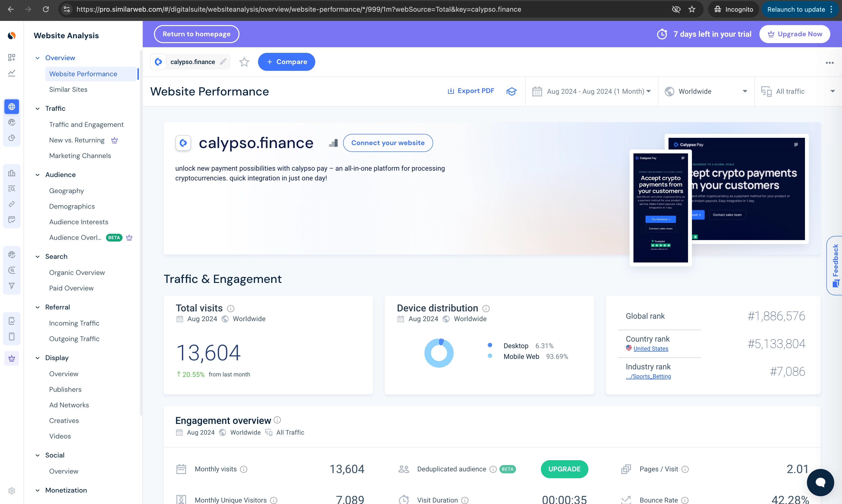Select the bar chart audience icon in sidebar
The height and width of the screenshot is (504, 842).
[12, 173]
